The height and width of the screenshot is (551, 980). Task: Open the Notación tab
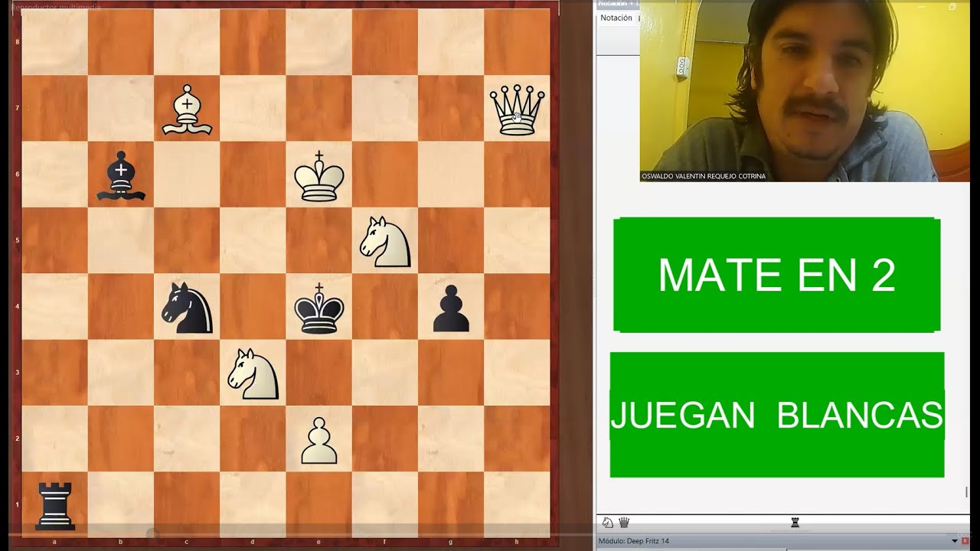(616, 18)
